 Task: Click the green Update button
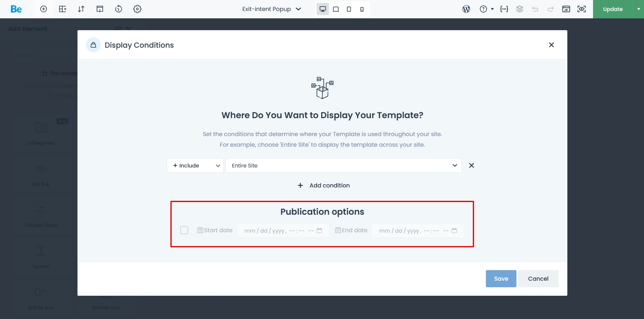click(x=613, y=9)
